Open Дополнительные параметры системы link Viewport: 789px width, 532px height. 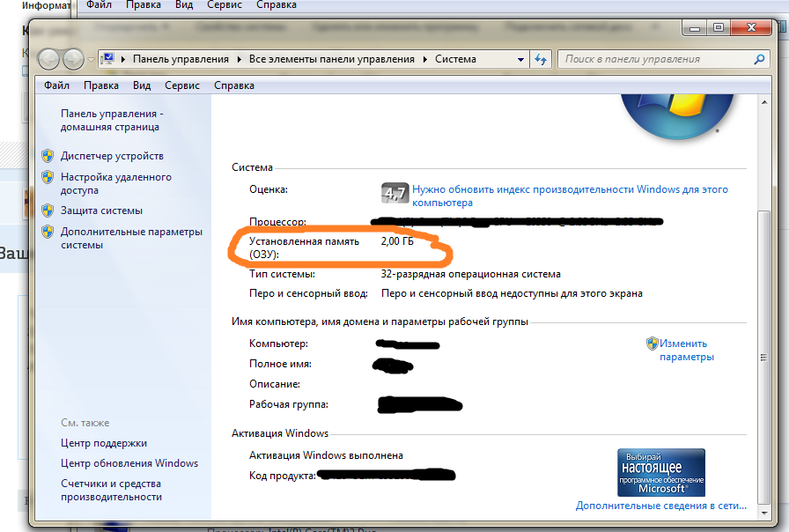coord(131,238)
